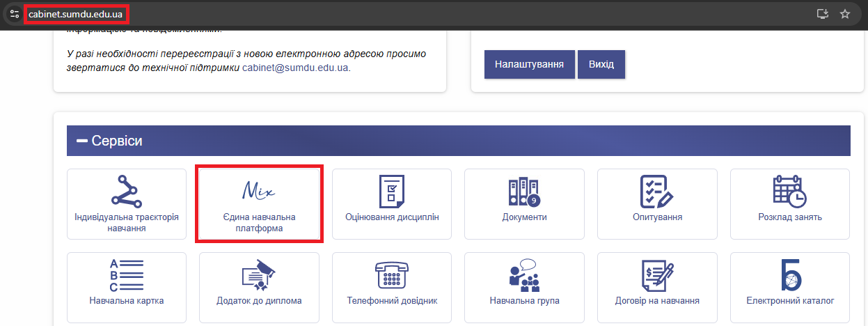
Task: Open the Розклад занять calendar clock icon
Action: (x=790, y=191)
